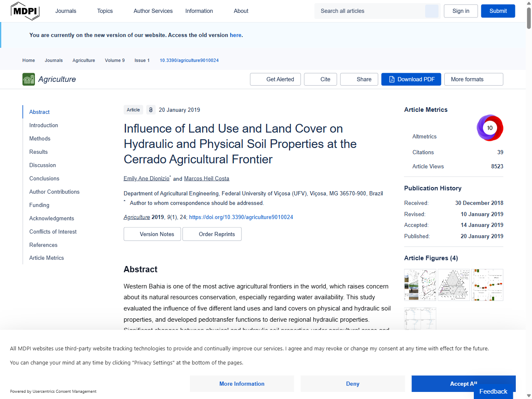Image resolution: width=532 pixels, height=399 pixels.
Task: Click Sign in
Action: [461, 11]
